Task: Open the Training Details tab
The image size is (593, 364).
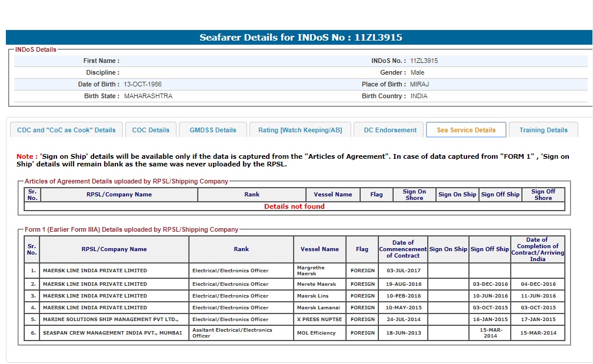Action: [543, 130]
